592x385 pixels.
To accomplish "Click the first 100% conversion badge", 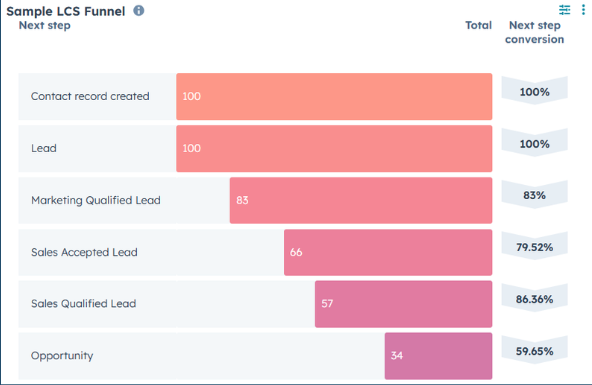I will point(535,91).
